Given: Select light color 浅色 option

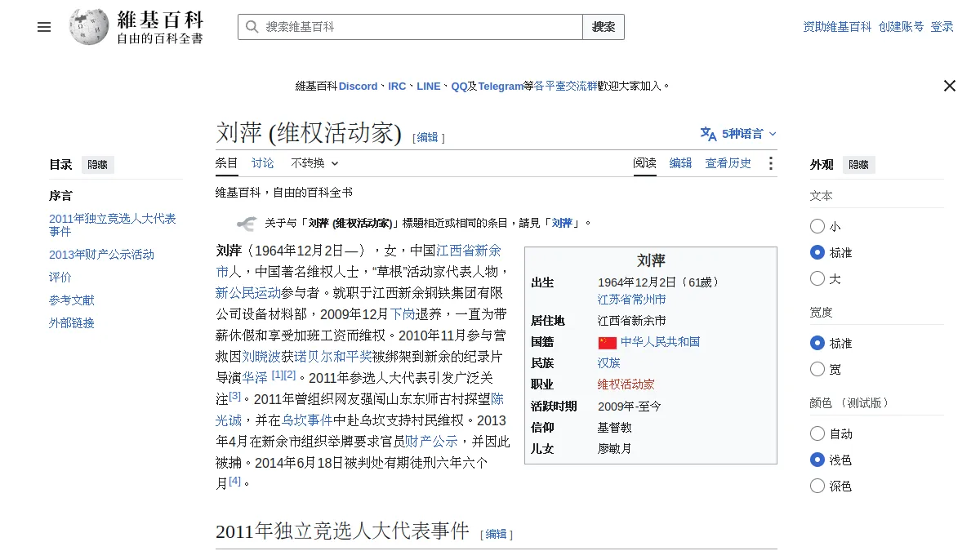Looking at the screenshot, I should (817, 460).
